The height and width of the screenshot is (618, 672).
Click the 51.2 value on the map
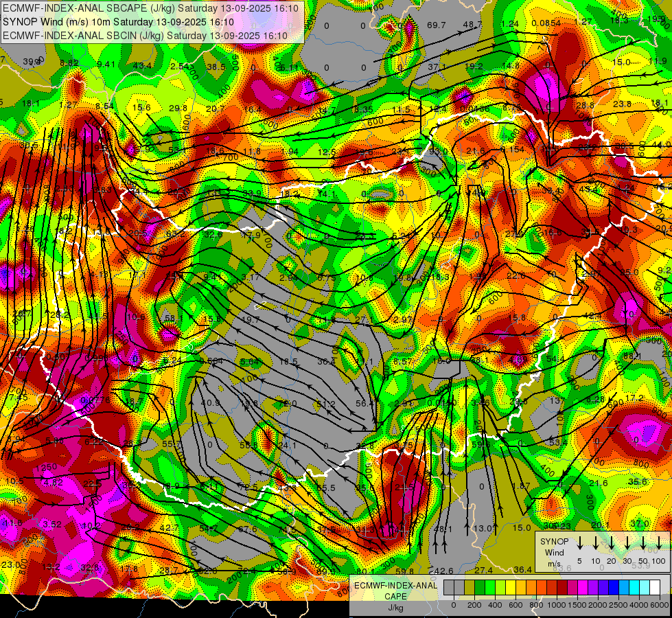[x=326, y=404]
